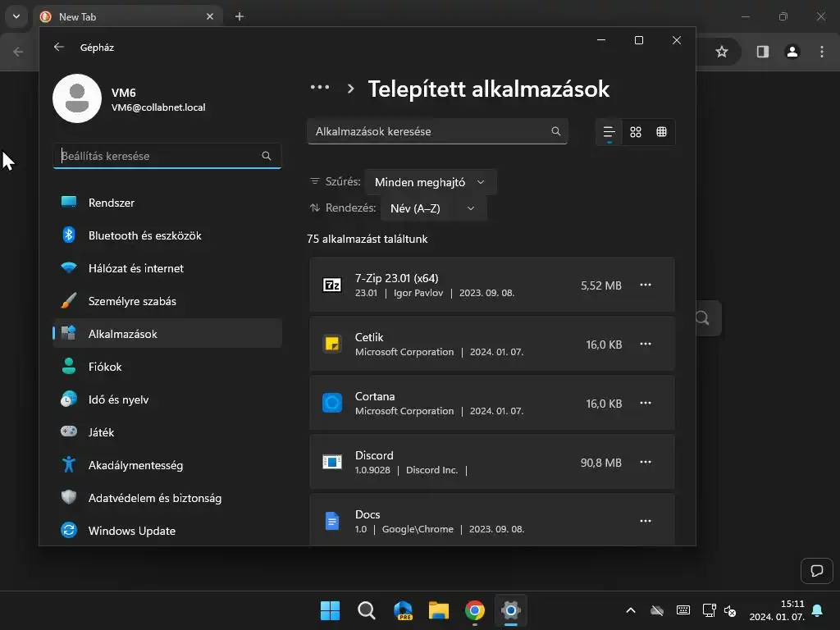Select the 7-Zip 23.01 (x64) title
This screenshot has width=840, height=630.
(x=396, y=278)
